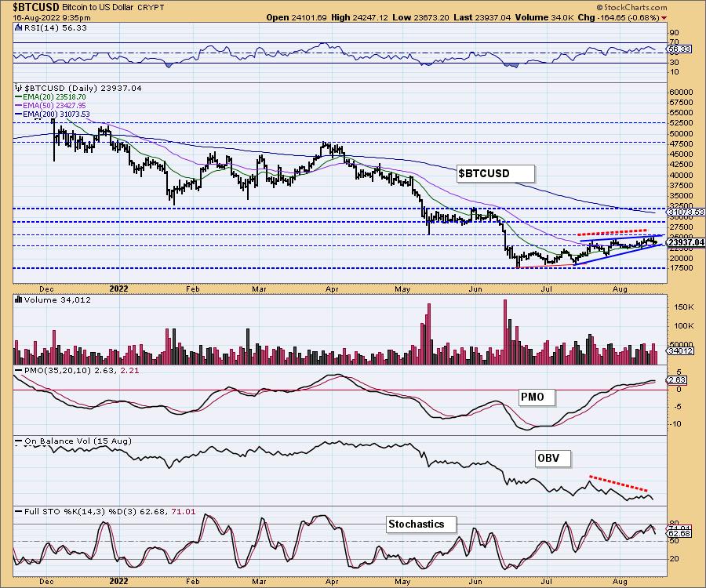
Task: Click the $BTCUSD (Daily) 23937.04 legend label
Action: [83, 88]
